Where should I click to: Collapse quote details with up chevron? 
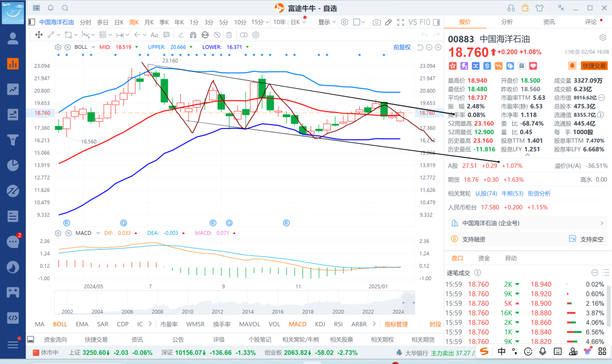[528, 155]
